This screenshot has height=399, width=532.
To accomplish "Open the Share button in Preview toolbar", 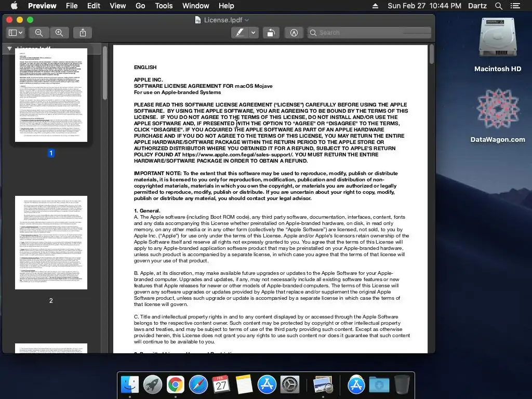I will (x=83, y=33).
